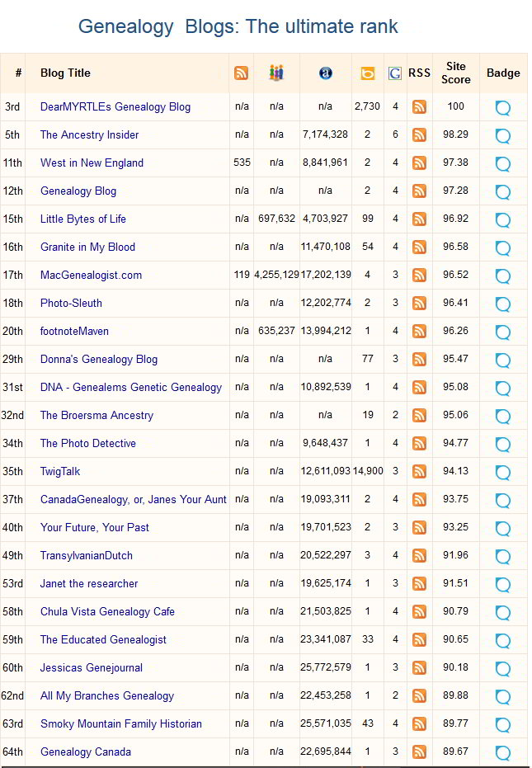The width and height of the screenshot is (532, 768).
Task: Open RSS feed for DearMYRTLEs Genealogy Blog
Action: click(419, 106)
